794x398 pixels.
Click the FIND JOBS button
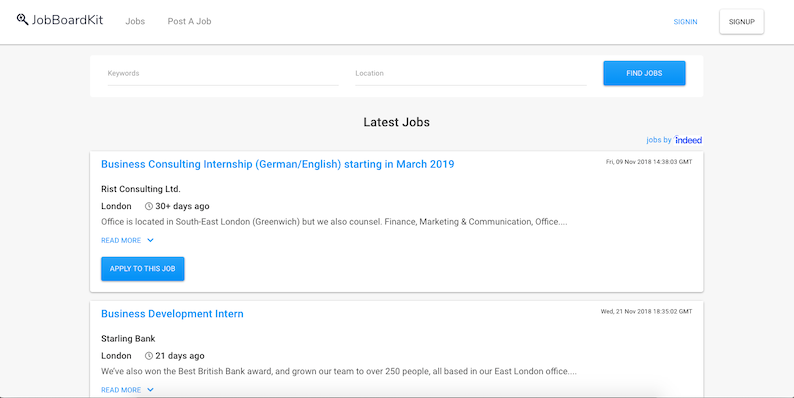pyautogui.click(x=644, y=73)
